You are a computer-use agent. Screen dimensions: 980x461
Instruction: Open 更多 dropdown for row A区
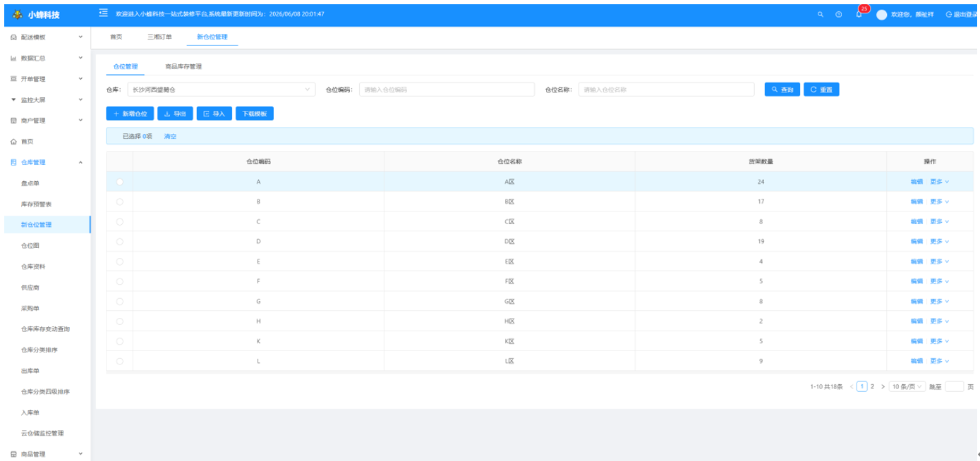coord(939,182)
